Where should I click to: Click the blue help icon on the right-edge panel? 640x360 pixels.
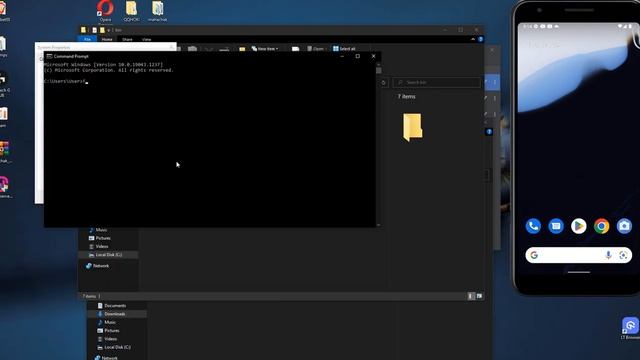click(489, 132)
